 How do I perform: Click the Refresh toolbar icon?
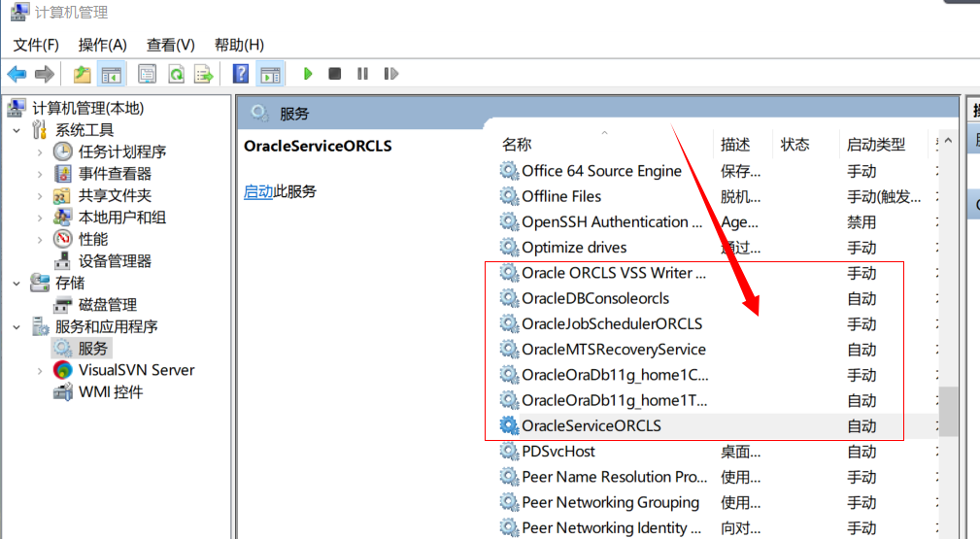[176, 75]
